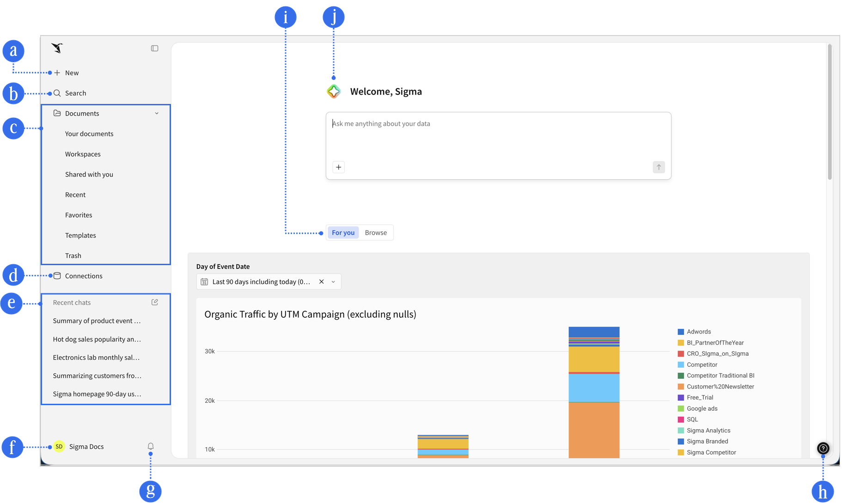This screenshot has height=504, width=842.
Task: Start a new chat with compose icon
Action: tap(155, 302)
